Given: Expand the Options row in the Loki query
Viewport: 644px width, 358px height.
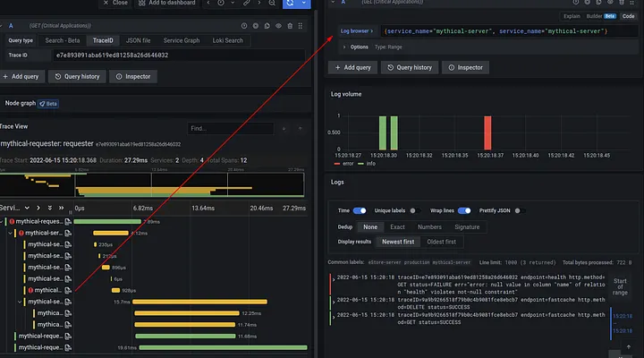Looking at the screenshot, I should tap(344, 47).
